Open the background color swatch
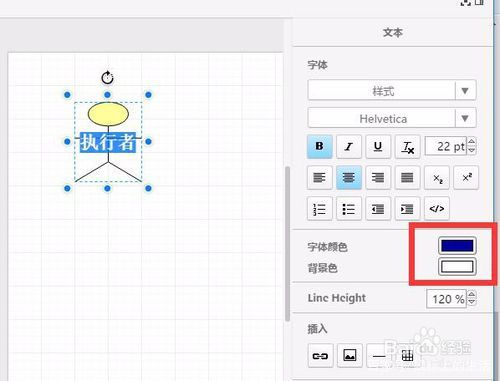500x381 pixels. click(457, 267)
